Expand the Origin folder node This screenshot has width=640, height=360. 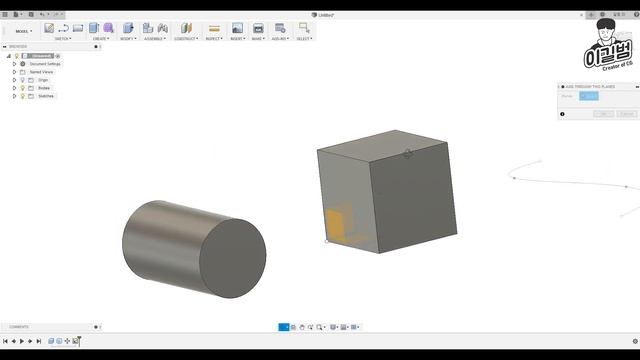(x=14, y=80)
